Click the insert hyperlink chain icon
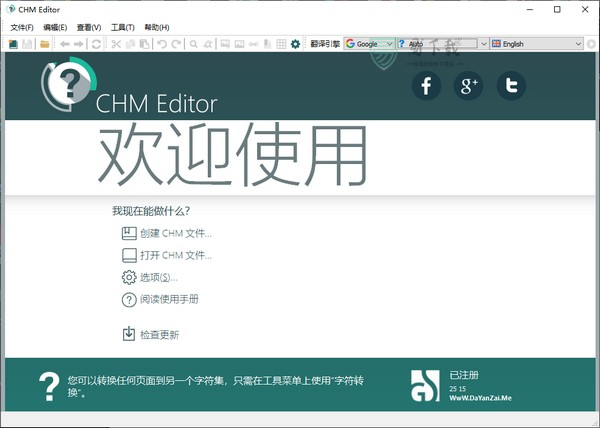The height and width of the screenshot is (428, 600). coord(253,44)
